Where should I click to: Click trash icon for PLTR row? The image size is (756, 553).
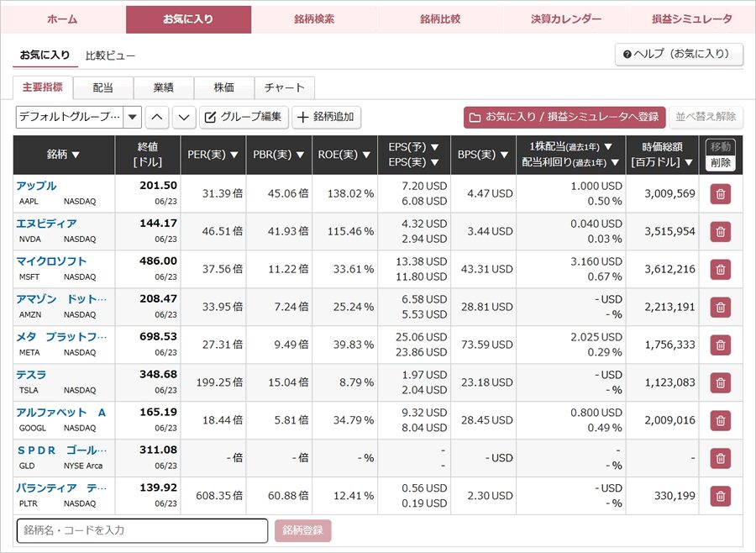[x=721, y=496]
